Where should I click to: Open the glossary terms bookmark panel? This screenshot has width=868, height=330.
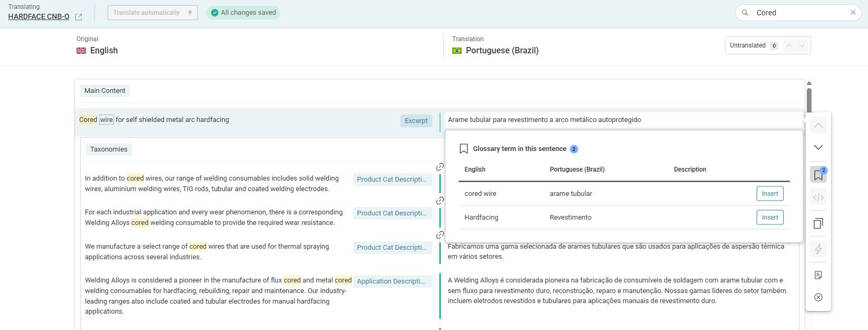point(818,175)
